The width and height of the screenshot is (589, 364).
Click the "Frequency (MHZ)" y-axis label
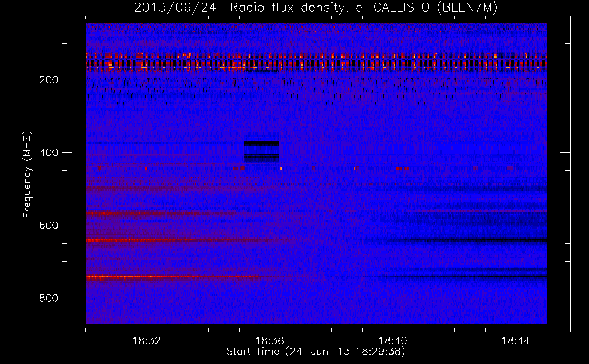pos(27,174)
